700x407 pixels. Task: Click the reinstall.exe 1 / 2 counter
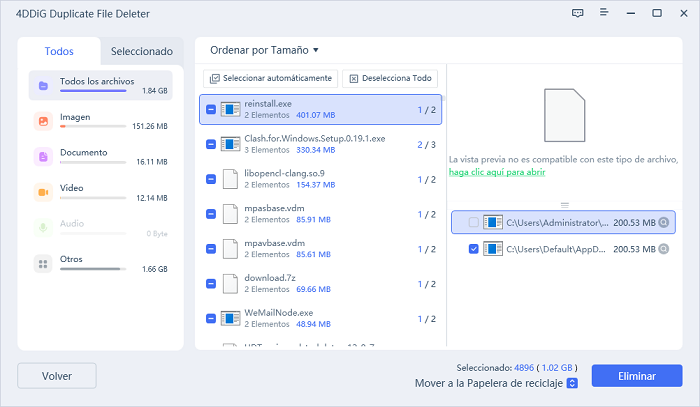(x=427, y=110)
